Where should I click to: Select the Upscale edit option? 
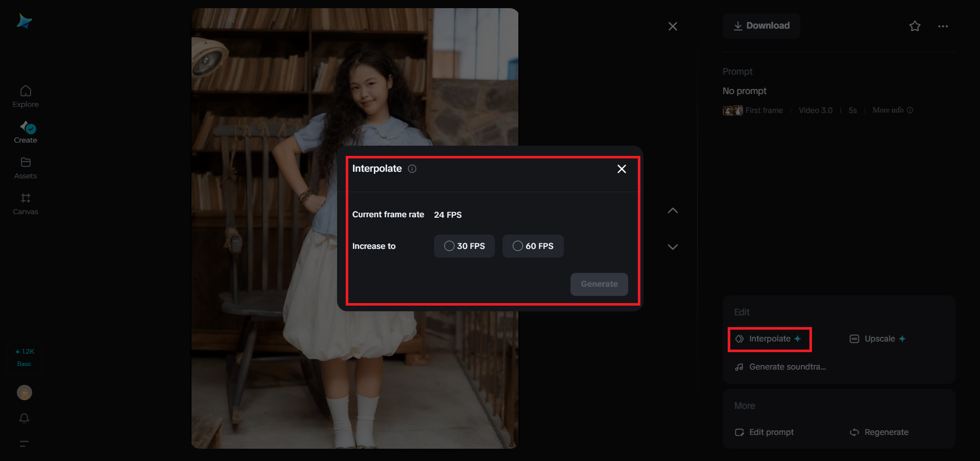(x=877, y=338)
